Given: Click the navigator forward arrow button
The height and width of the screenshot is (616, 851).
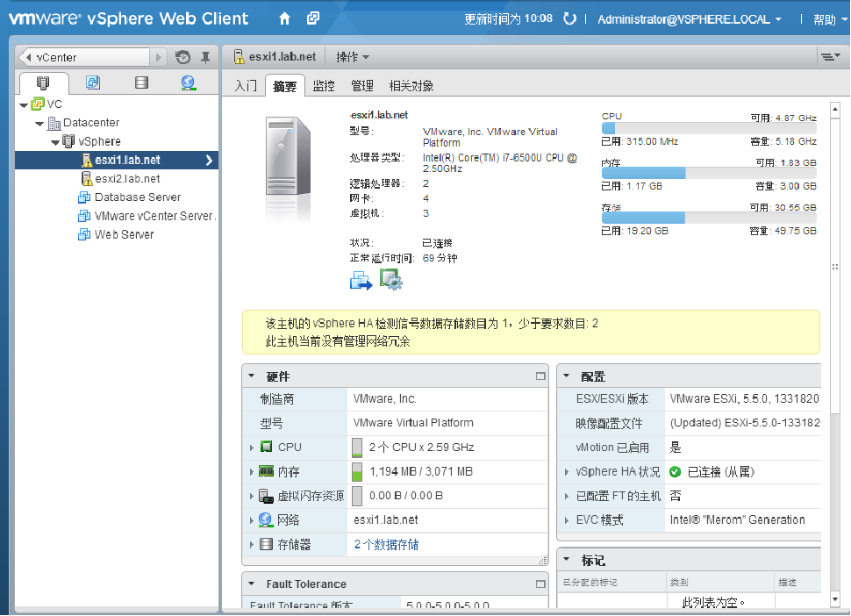Looking at the screenshot, I should coord(158,57).
